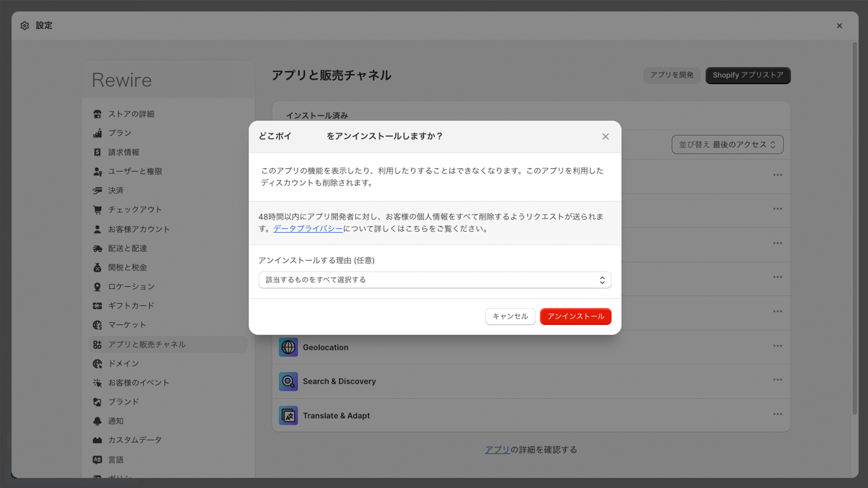Select the マーケット globe icon
The height and width of the screenshot is (488, 868).
pyautogui.click(x=97, y=325)
